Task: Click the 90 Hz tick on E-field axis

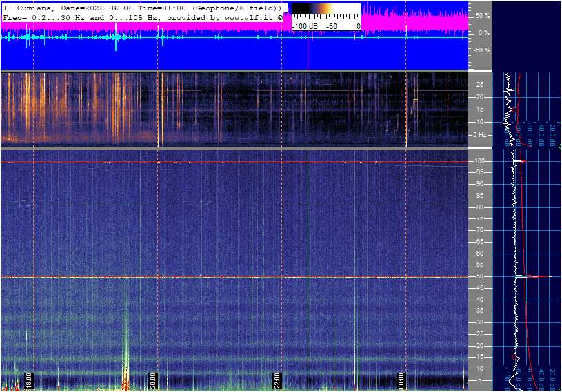Action: 479,184
